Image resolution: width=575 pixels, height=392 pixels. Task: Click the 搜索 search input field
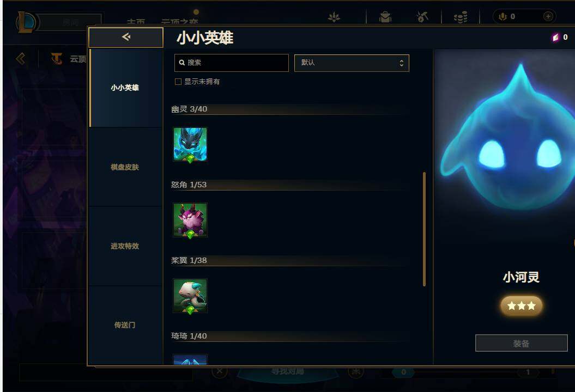(x=232, y=63)
